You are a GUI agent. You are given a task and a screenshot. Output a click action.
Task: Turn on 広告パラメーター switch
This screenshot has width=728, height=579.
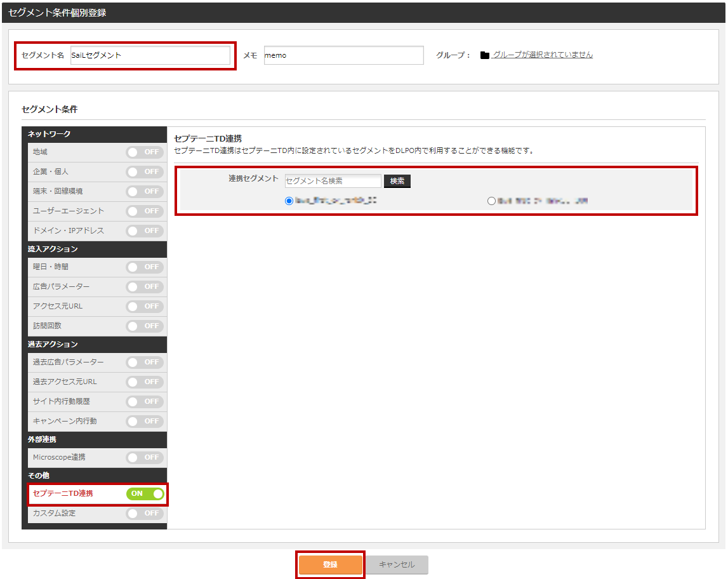pyautogui.click(x=145, y=287)
